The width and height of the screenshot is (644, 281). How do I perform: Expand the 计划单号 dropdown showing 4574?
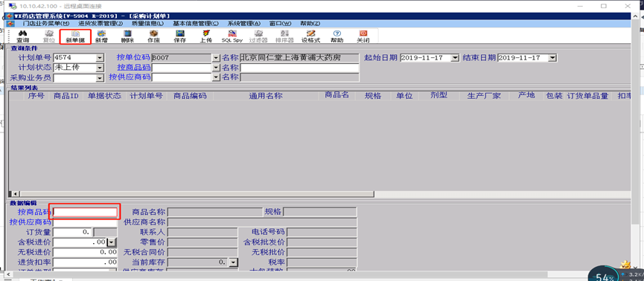100,58
